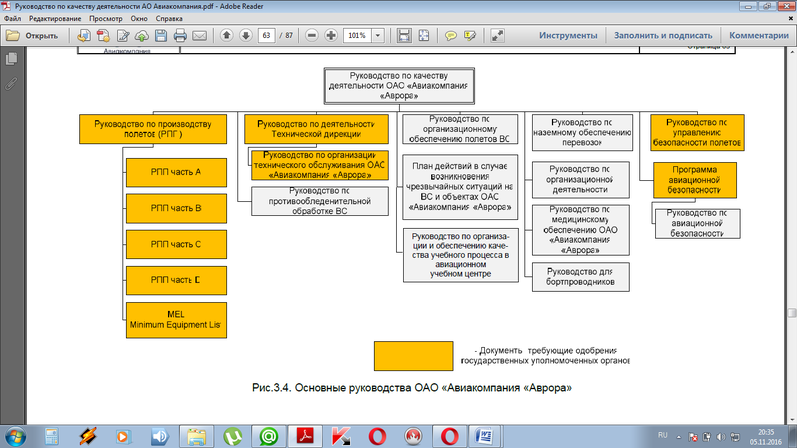Click the tray volume speaker icon
Screen dimensions: 797x448
[x=721, y=437]
